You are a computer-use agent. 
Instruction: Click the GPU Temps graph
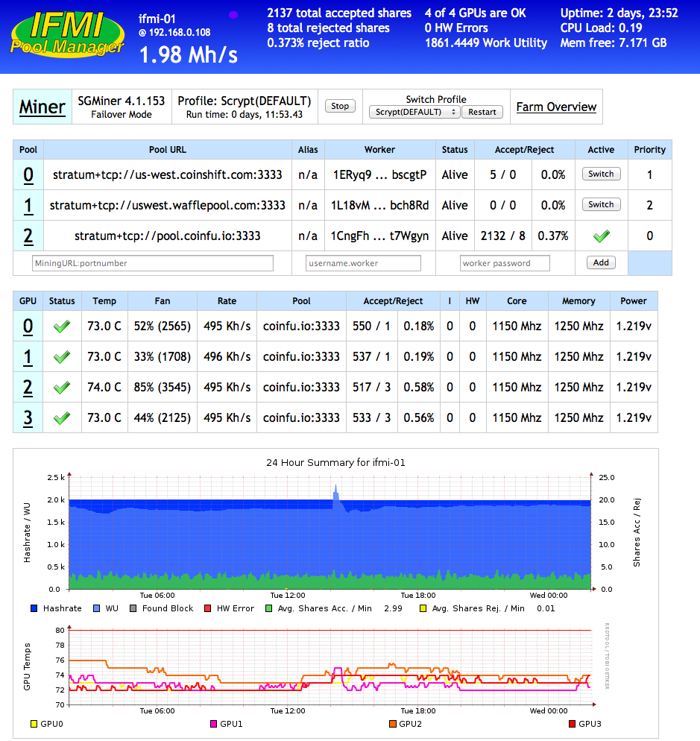pyautogui.click(x=330, y=667)
